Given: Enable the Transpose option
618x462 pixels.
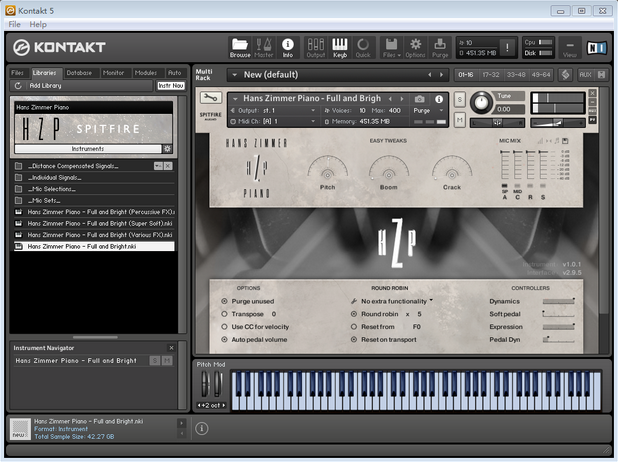Looking at the screenshot, I should (224, 314).
